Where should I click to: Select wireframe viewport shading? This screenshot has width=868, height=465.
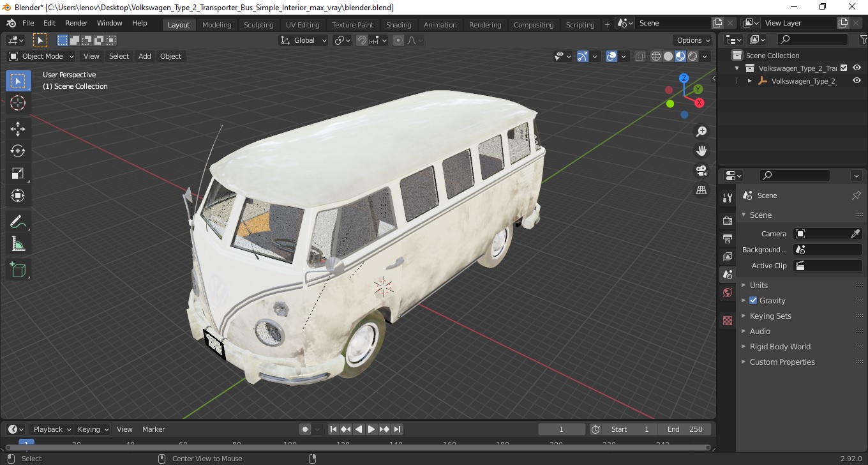[x=656, y=56]
